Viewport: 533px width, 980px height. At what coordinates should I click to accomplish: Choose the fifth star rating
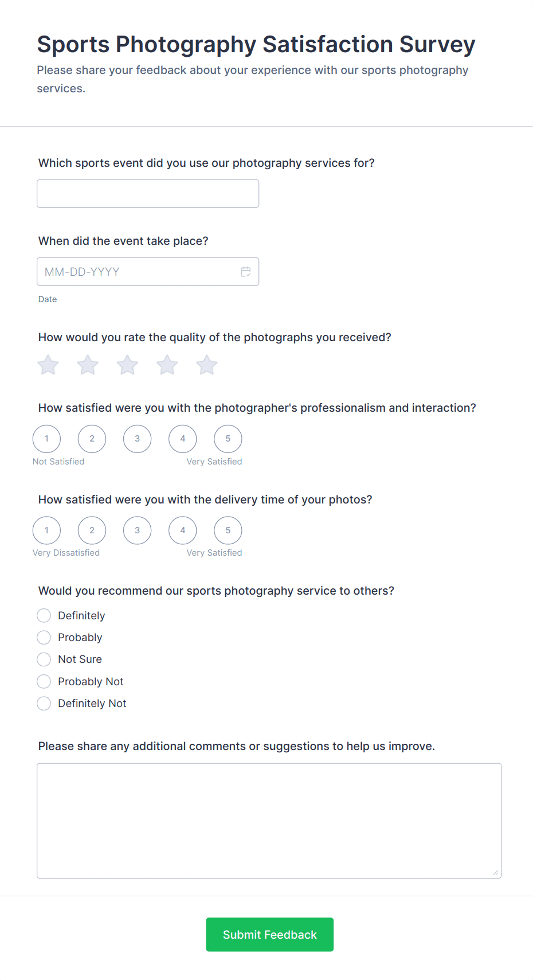pyautogui.click(x=207, y=365)
